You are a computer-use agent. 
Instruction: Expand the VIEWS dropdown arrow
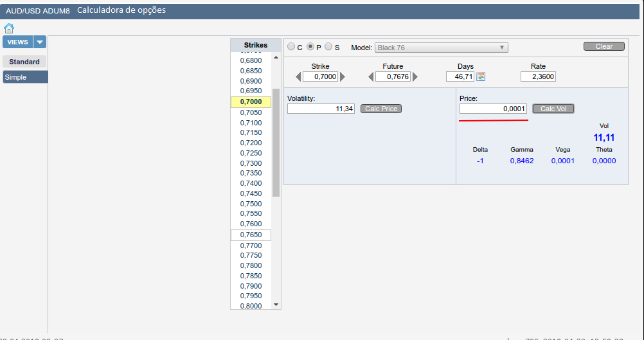tap(40, 42)
